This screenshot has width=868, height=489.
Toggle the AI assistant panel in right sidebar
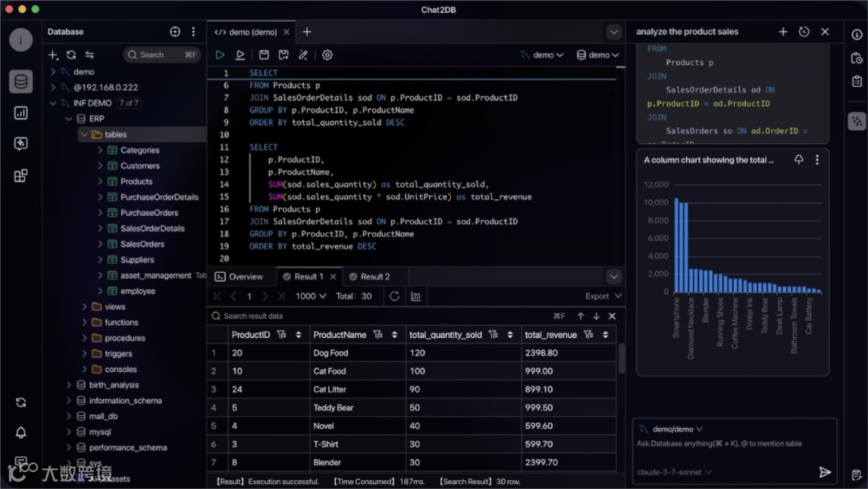click(857, 121)
